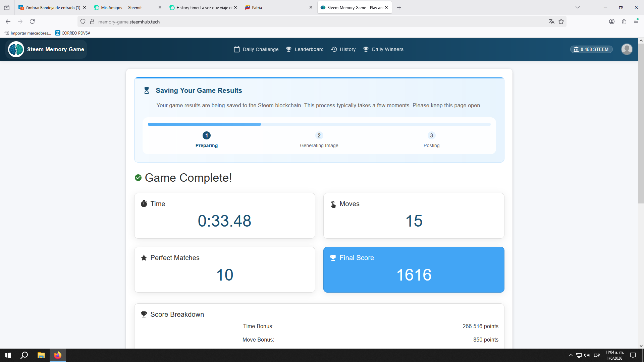The width and height of the screenshot is (644, 362).
Task: Click the 850 points move bonus
Action: pos(486,340)
